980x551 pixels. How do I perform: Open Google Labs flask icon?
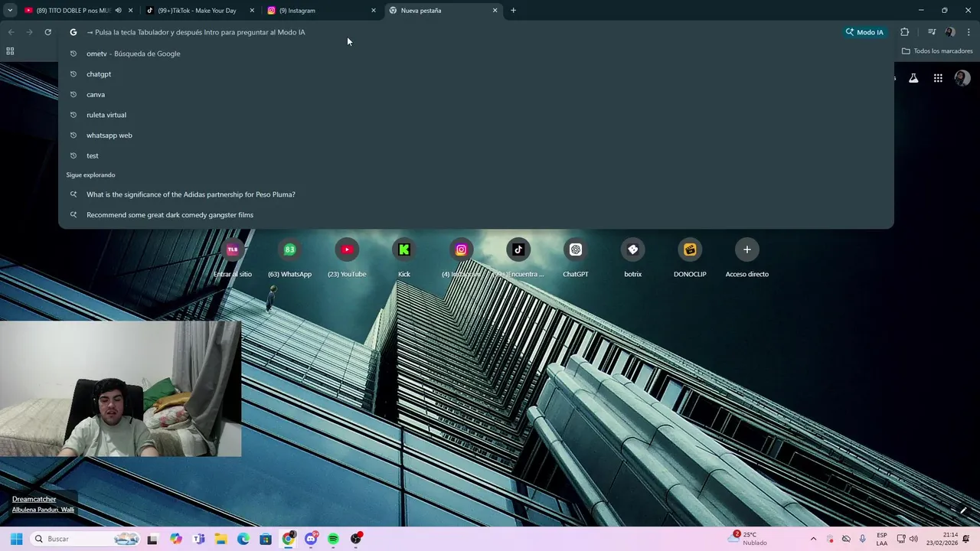coord(913,78)
